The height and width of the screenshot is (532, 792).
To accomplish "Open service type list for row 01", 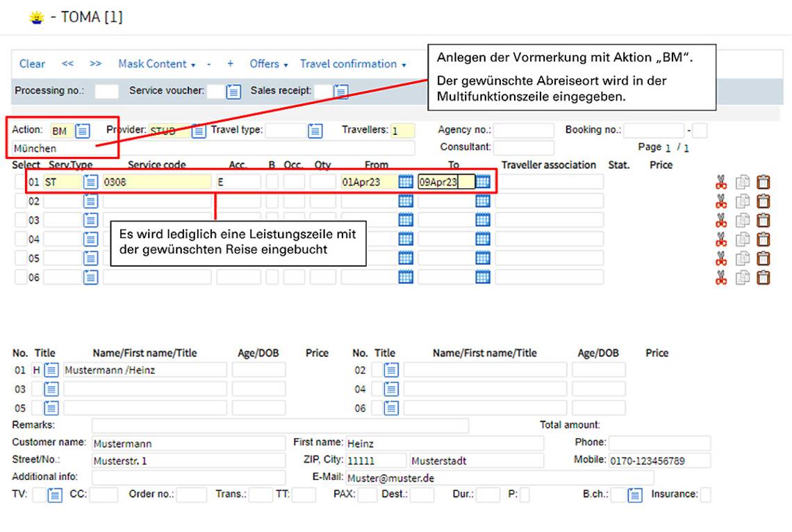I will point(90,182).
